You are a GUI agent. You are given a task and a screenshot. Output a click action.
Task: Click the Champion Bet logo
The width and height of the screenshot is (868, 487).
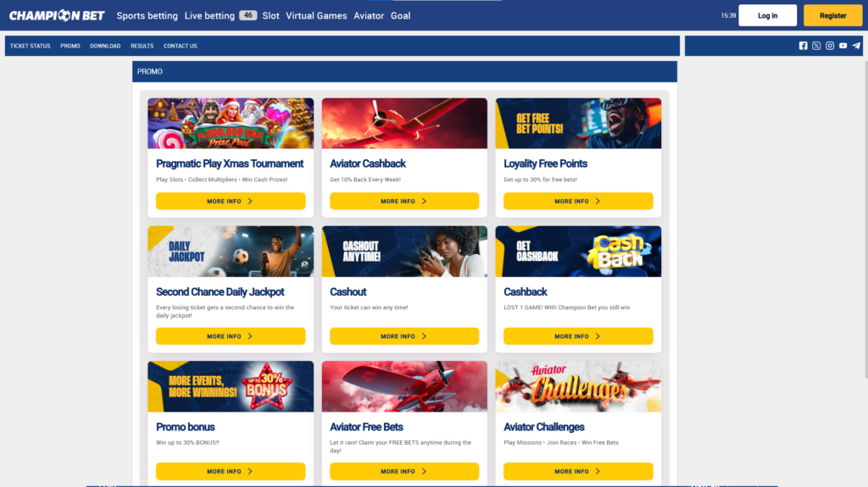point(57,15)
